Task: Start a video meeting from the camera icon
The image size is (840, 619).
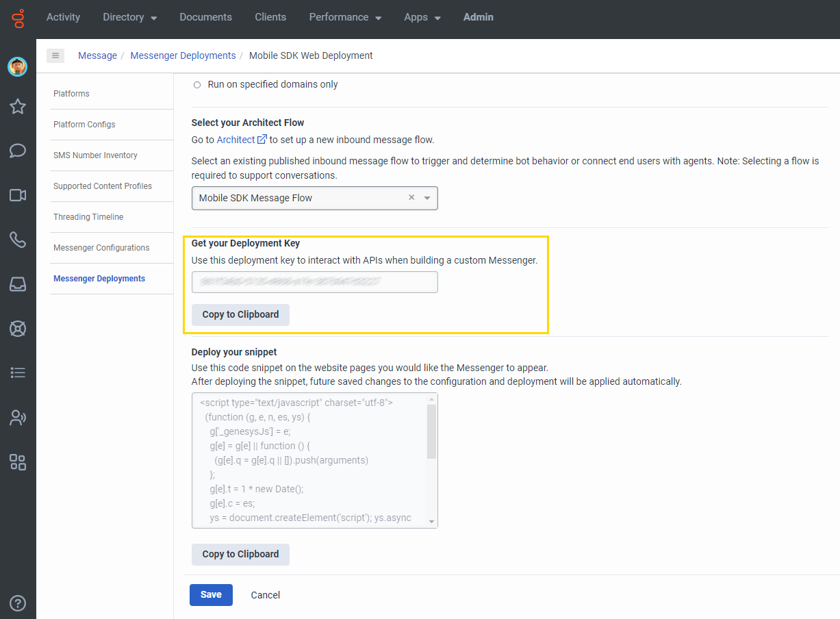Action: click(18, 194)
